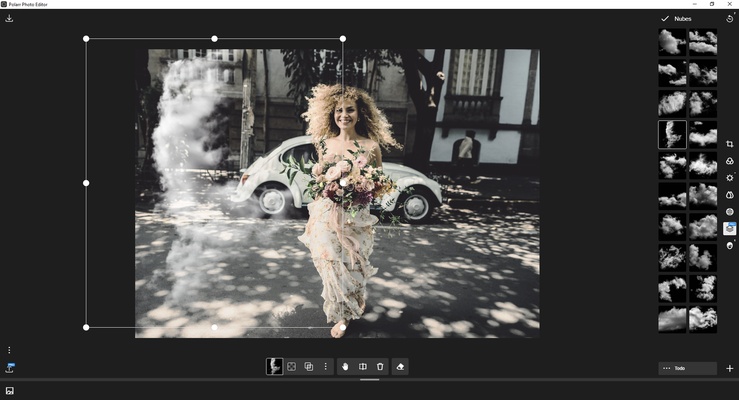
Task: Click the panel drag bar below bottom toolbar
Action: click(370, 380)
